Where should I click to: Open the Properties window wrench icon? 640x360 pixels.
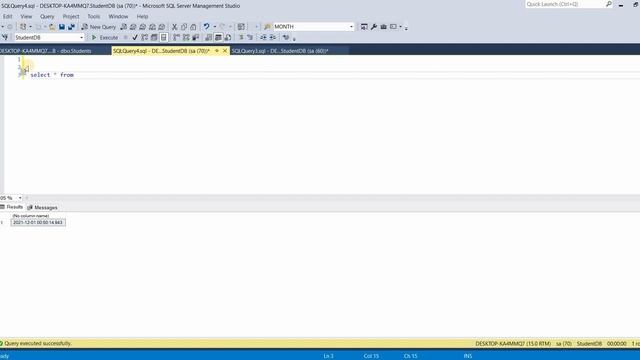[x=374, y=27]
